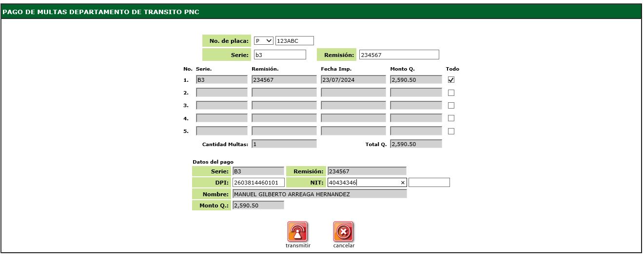Click the NIT input field

(x=363, y=183)
